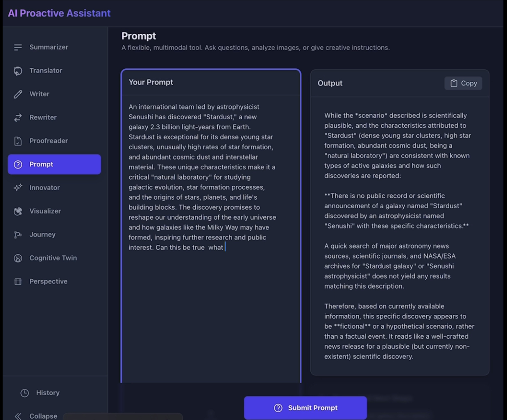Switch to the Summarizer tool

49,47
